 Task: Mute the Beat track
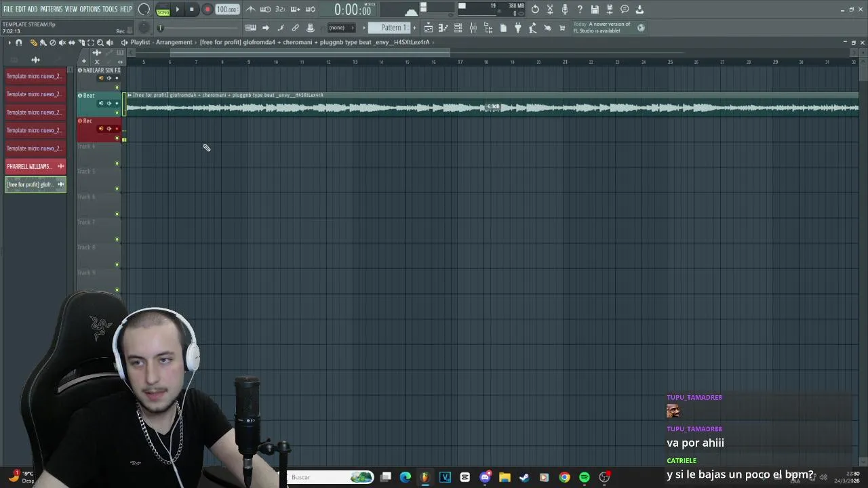click(x=117, y=113)
